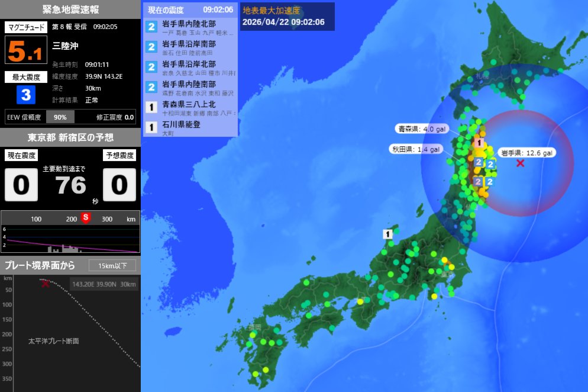Screen dimensions: 588x392
Task: Click intensity 2 icon for 岩手県沿岸南部
Action: (x=151, y=47)
